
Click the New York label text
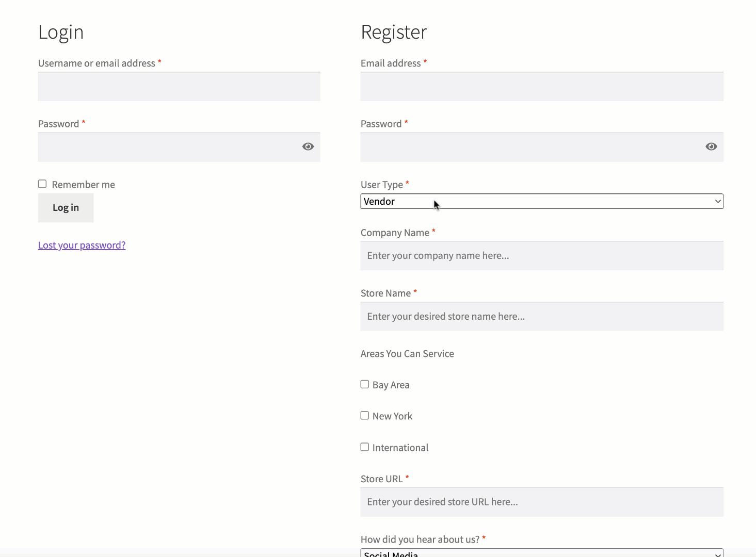point(392,416)
